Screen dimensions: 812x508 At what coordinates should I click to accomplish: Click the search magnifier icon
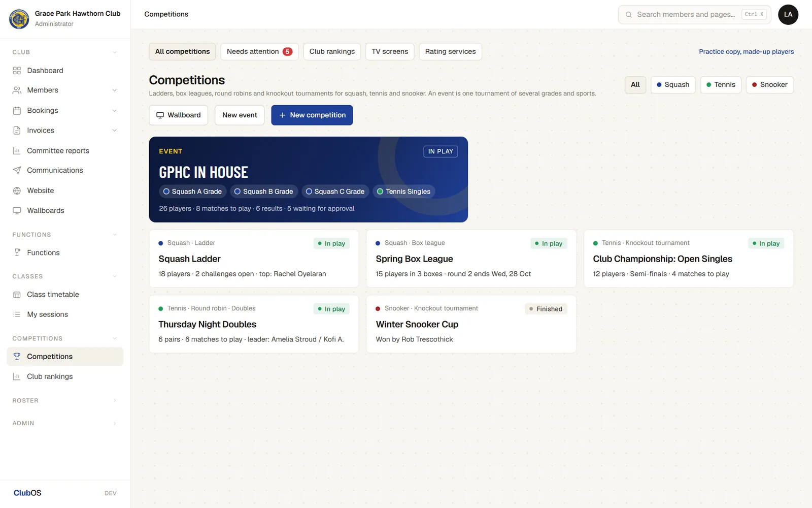628,15
